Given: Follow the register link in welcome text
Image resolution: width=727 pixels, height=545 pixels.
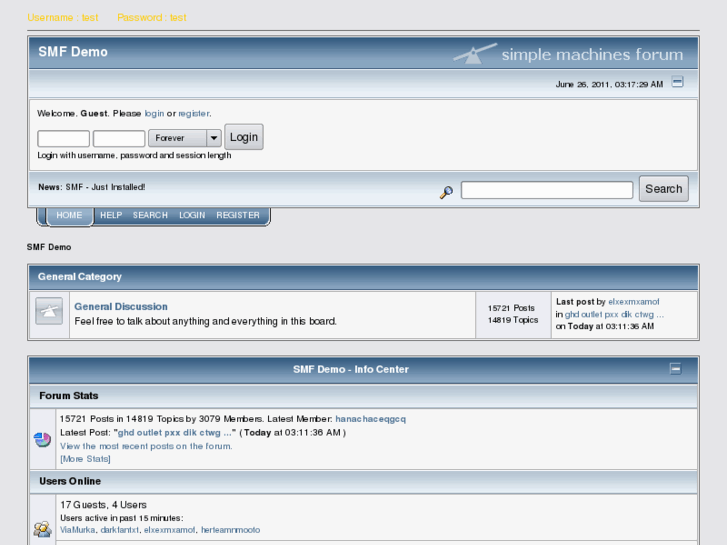Looking at the screenshot, I should [194, 113].
